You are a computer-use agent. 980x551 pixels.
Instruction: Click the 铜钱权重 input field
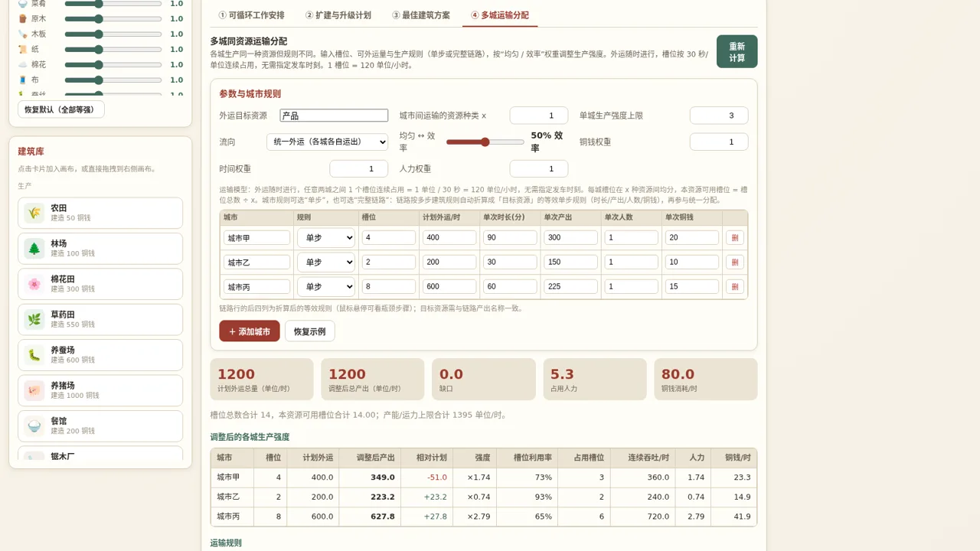pos(719,142)
